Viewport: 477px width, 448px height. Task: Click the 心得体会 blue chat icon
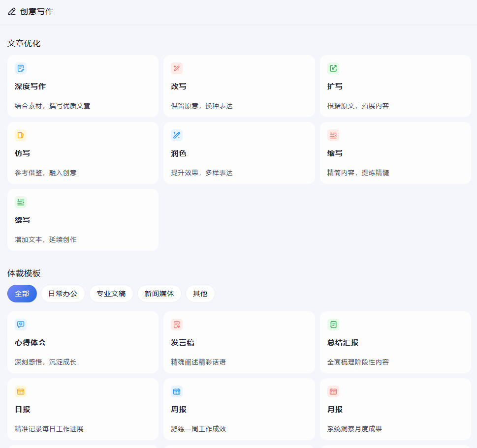tap(21, 325)
